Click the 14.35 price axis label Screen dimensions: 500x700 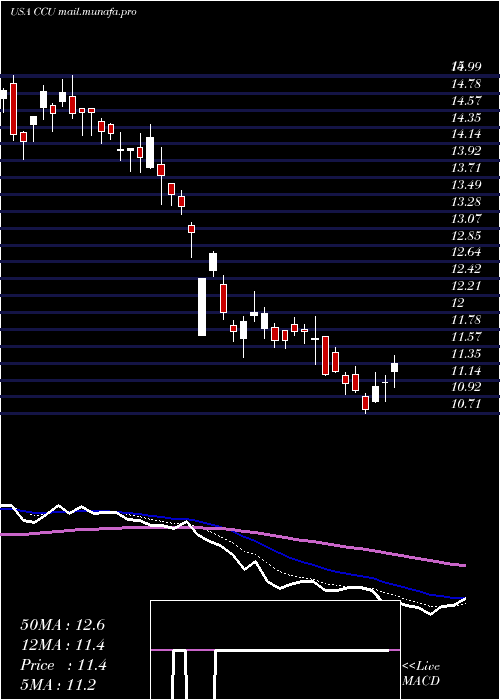click(466, 118)
